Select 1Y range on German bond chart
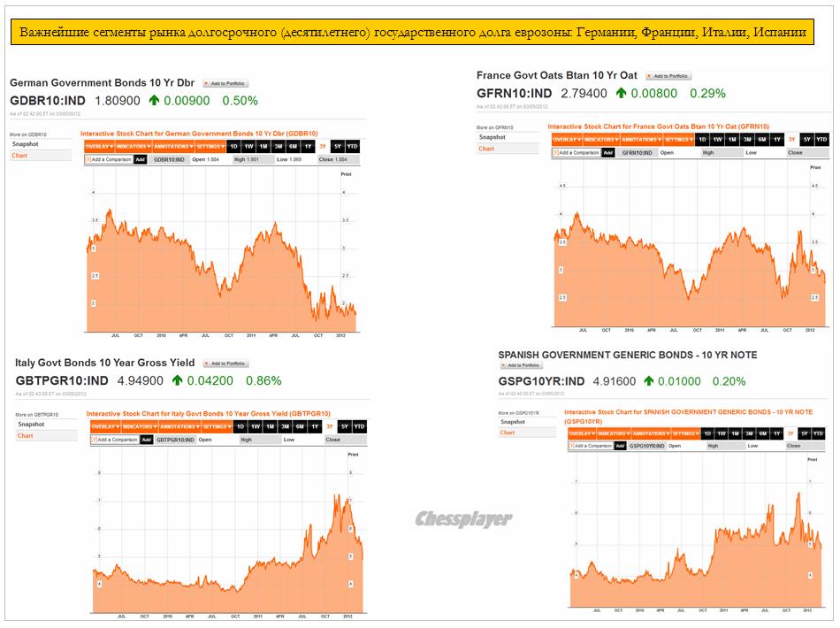Image resolution: width=840 pixels, height=628 pixels. (308, 146)
